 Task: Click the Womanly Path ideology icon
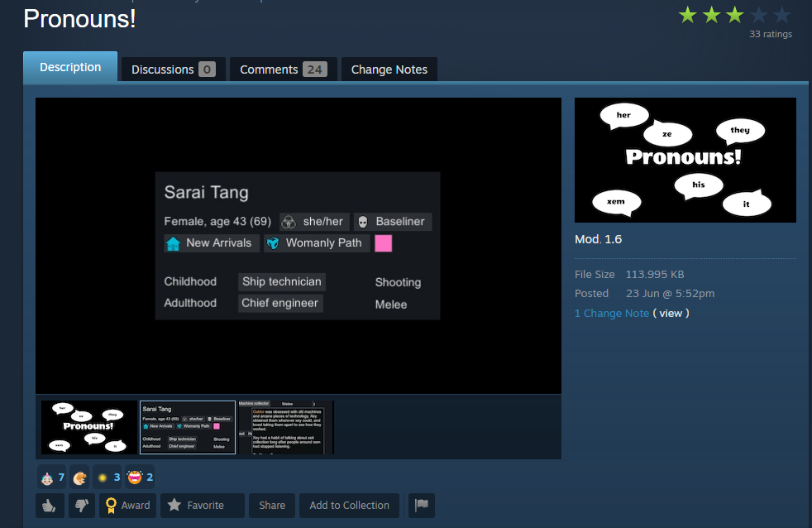click(273, 243)
